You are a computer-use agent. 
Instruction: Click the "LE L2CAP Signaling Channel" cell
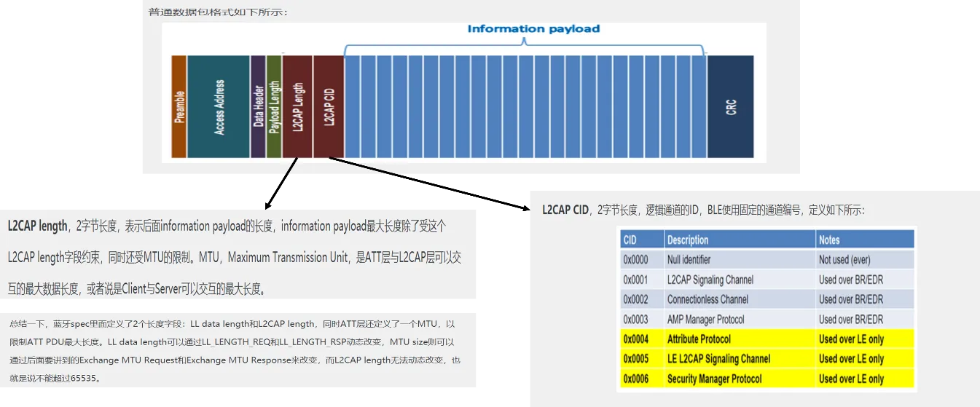[x=740, y=358]
